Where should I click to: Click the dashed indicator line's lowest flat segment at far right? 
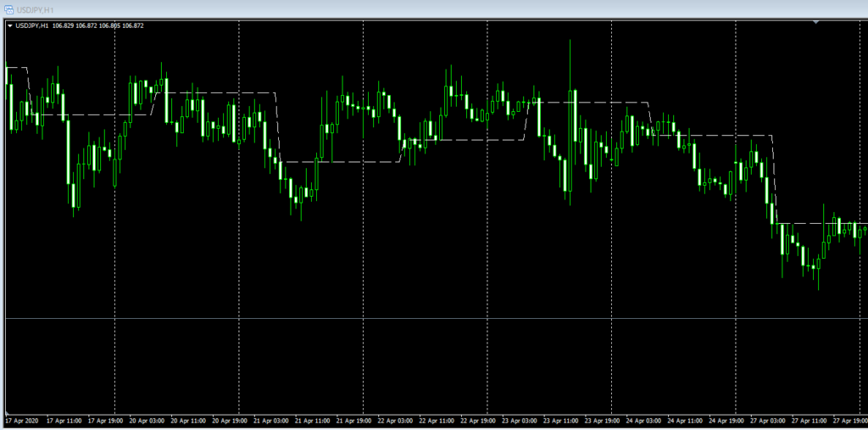tap(814, 223)
